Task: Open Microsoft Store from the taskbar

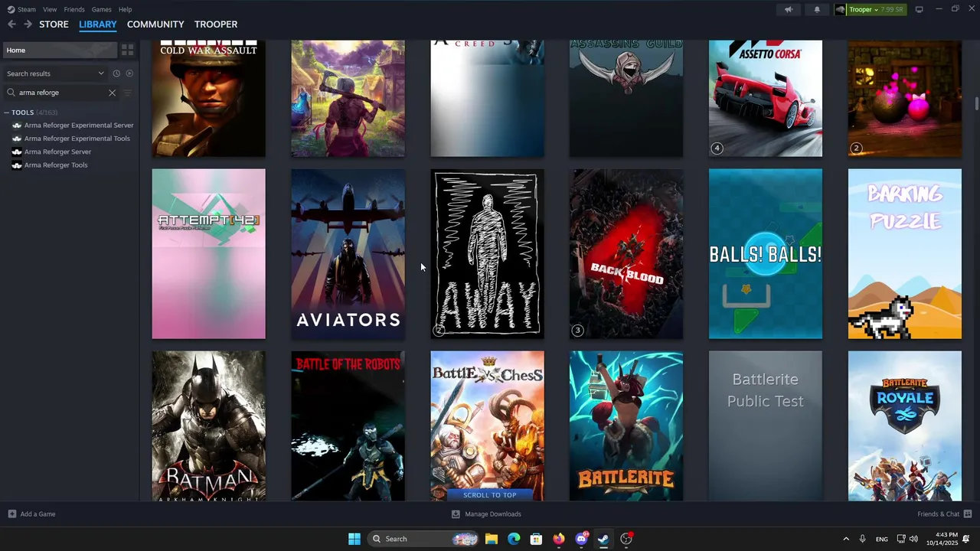Action: click(536, 539)
